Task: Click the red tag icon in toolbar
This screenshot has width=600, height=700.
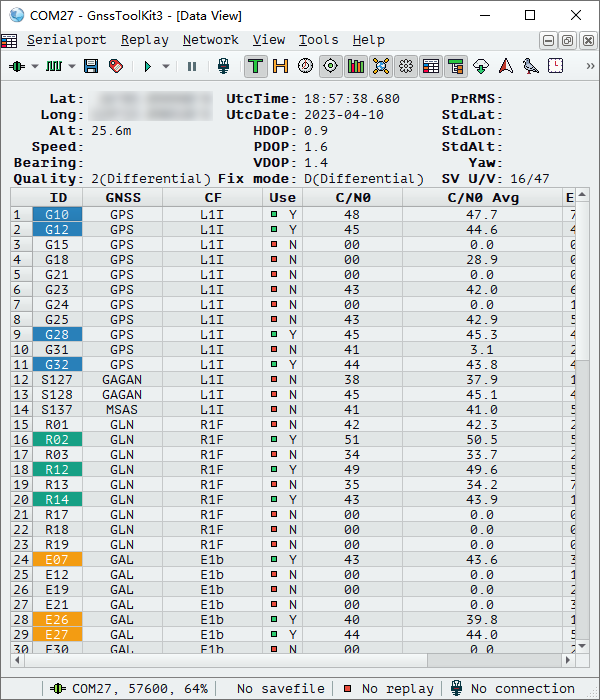Action: coord(115,66)
